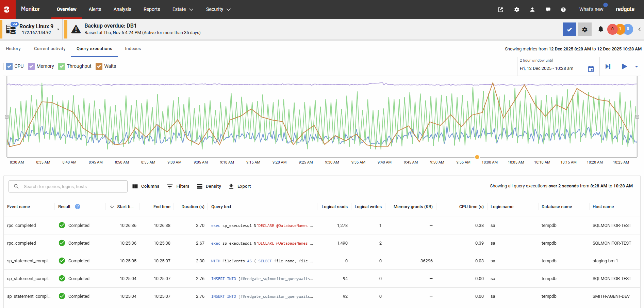Image resolution: width=644 pixels, height=308 pixels.
Task: Disable the Waits metric checkbox
Action: click(99, 66)
